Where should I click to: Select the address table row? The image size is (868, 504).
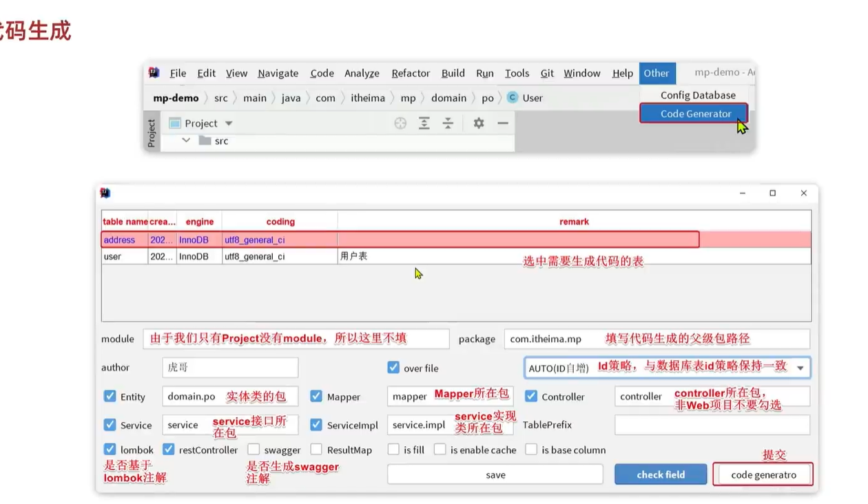tap(456, 240)
